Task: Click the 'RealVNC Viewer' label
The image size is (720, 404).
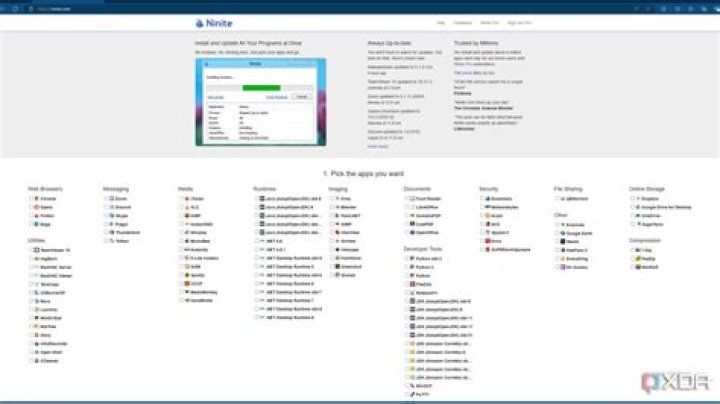Action: [x=56, y=276]
